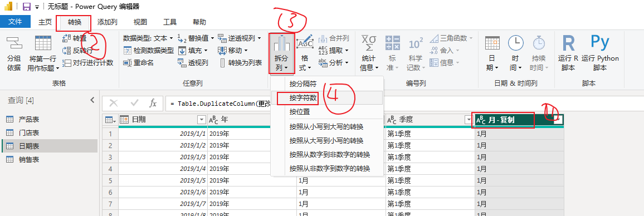Screen dimensions: 644x216
Task: Click 转换为列表 button
Action: [x=241, y=63]
